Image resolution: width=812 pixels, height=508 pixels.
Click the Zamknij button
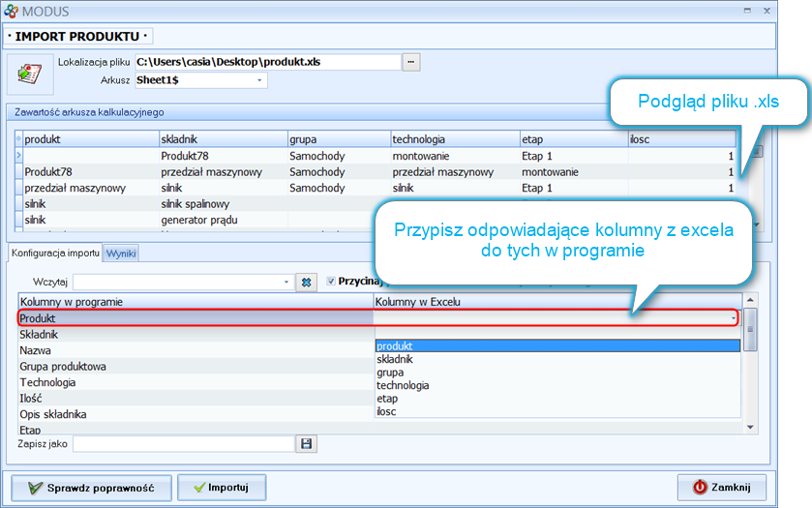721,488
